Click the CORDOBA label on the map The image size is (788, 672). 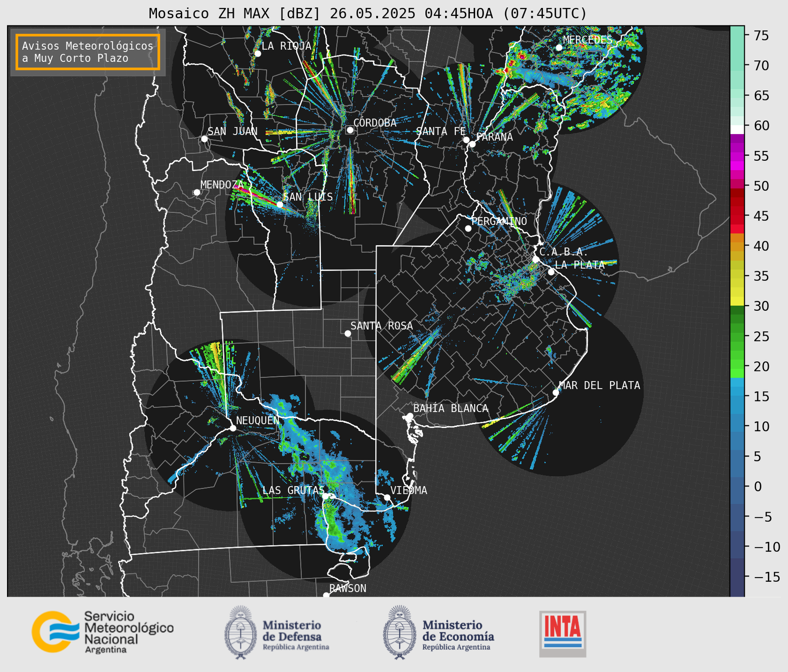(x=375, y=122)
